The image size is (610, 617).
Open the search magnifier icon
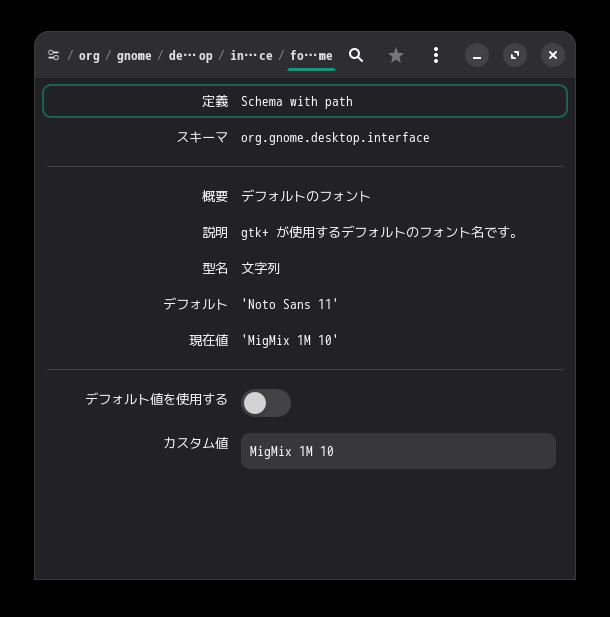356,56
